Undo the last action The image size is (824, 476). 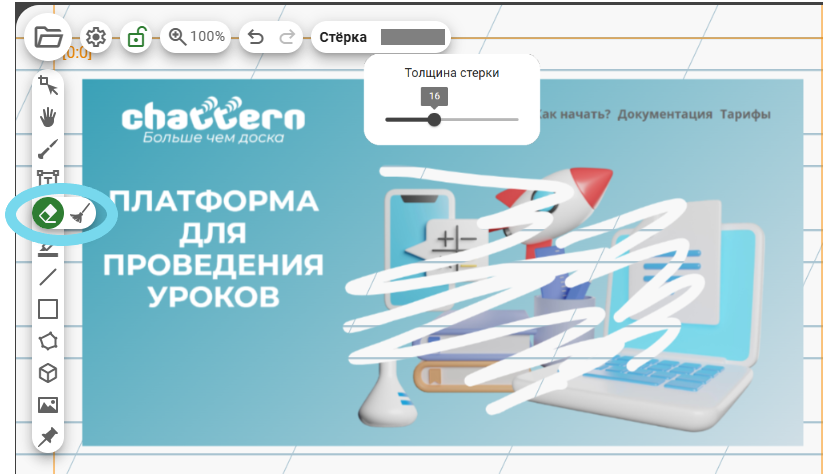click(x=256, y=37)
